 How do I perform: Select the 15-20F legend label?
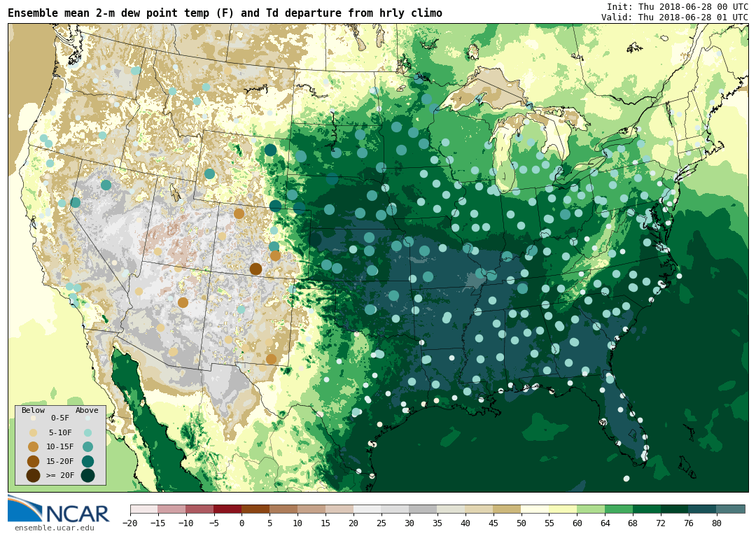coord(60,461)
